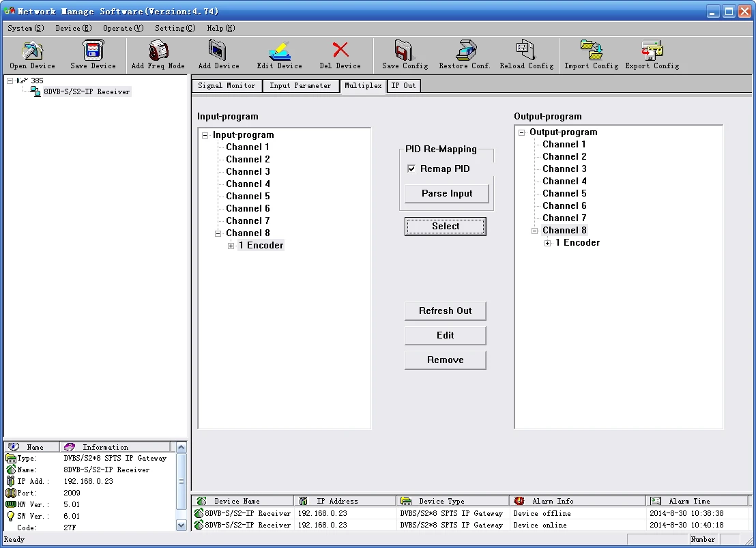Screen dimensions: 756x548
Task: Click the Save Config icon
Action: [404, 51]
